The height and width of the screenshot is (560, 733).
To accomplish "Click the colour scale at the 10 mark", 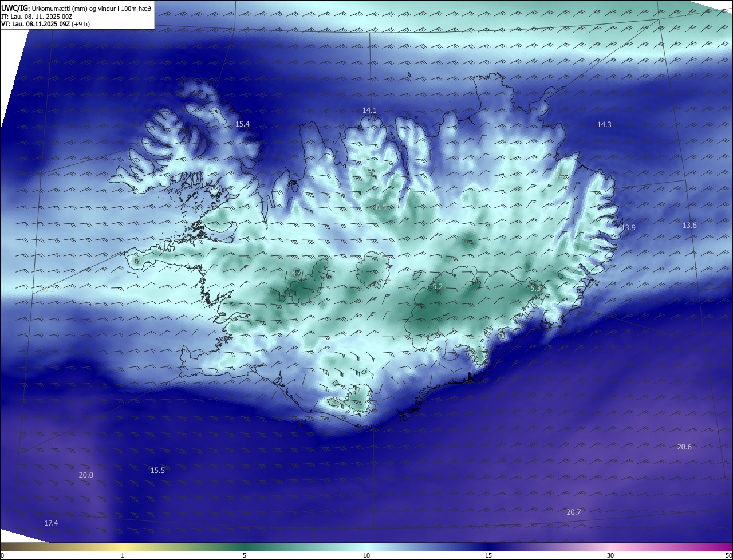I will (366, 555).
